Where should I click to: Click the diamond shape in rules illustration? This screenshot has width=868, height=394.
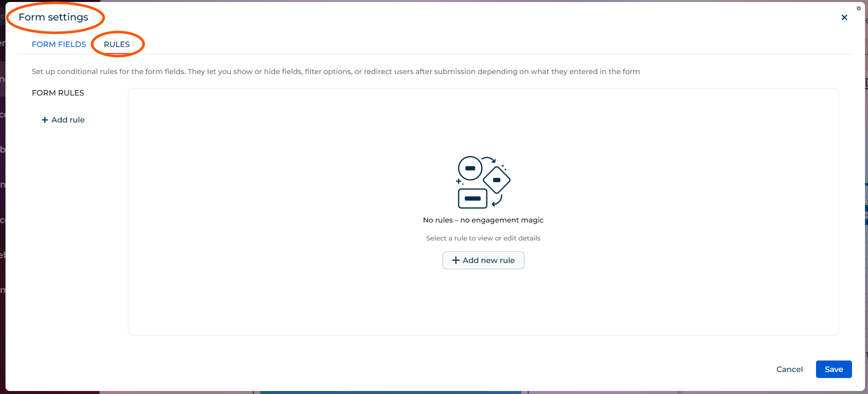(x=497, y=180)
